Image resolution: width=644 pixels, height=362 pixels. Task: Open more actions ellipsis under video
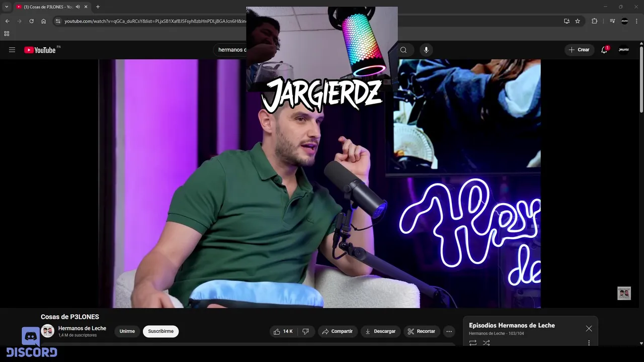[449, 331]
